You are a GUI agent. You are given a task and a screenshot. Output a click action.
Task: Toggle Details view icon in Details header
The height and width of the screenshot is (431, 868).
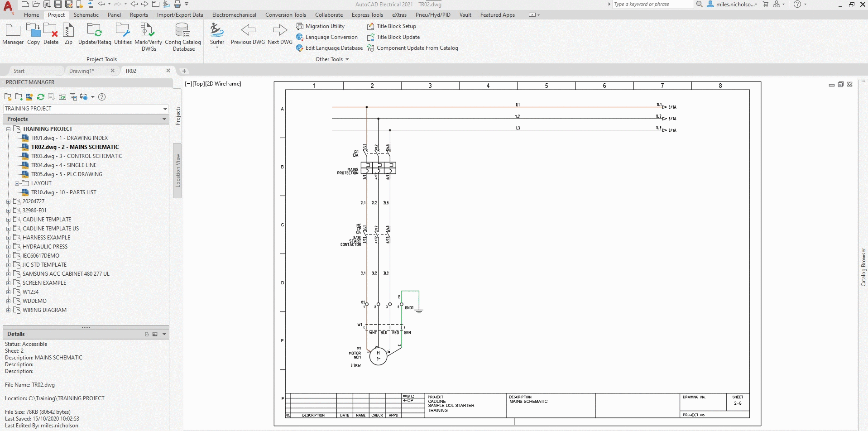click(147, 334)
